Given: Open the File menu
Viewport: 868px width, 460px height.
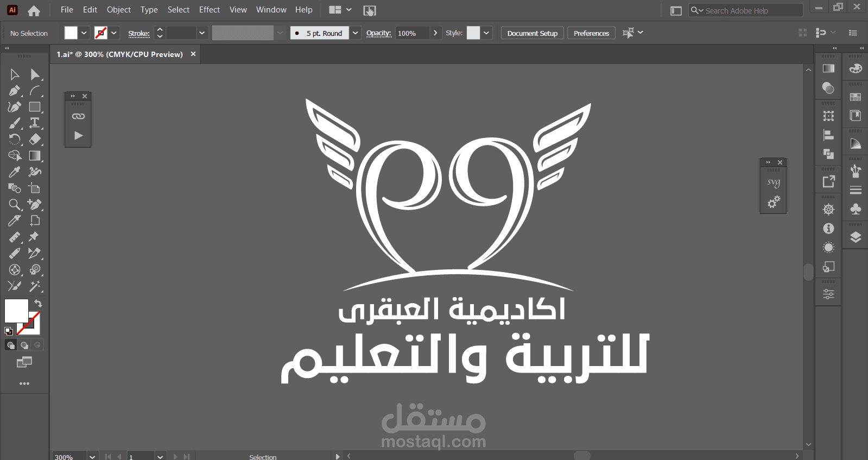Looking at the screenshot, I should click(x=67, y=10).
